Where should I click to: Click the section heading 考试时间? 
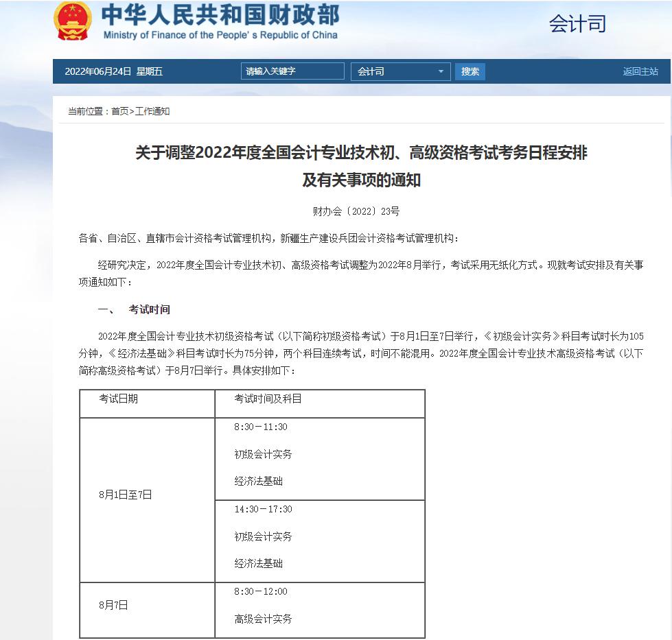tap(149, 309)
